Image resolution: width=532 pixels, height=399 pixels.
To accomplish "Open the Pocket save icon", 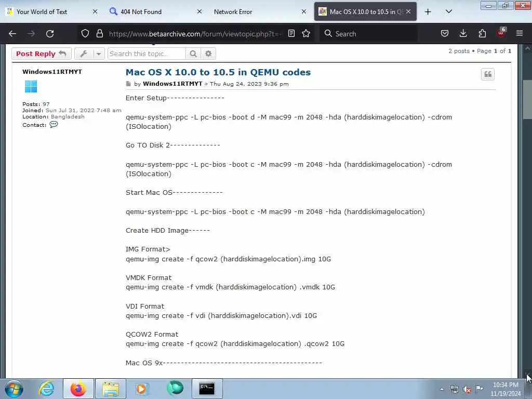I will (x=445, y=33).
